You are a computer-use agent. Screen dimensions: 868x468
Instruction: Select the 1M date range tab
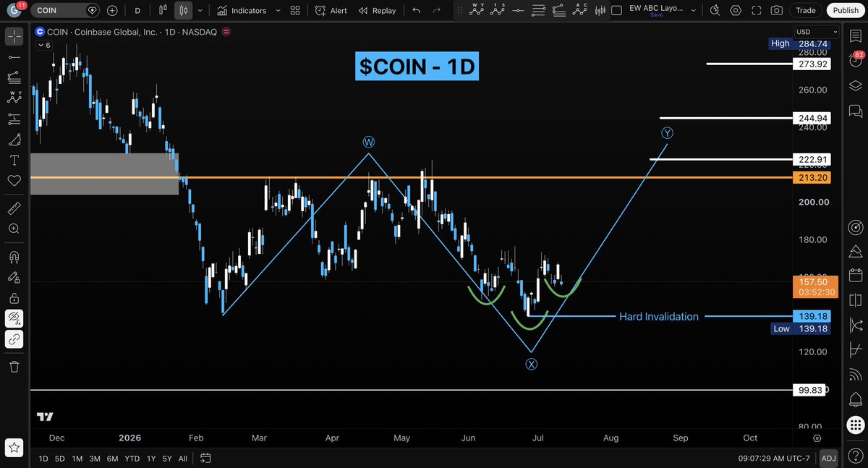tap(76, 458)
